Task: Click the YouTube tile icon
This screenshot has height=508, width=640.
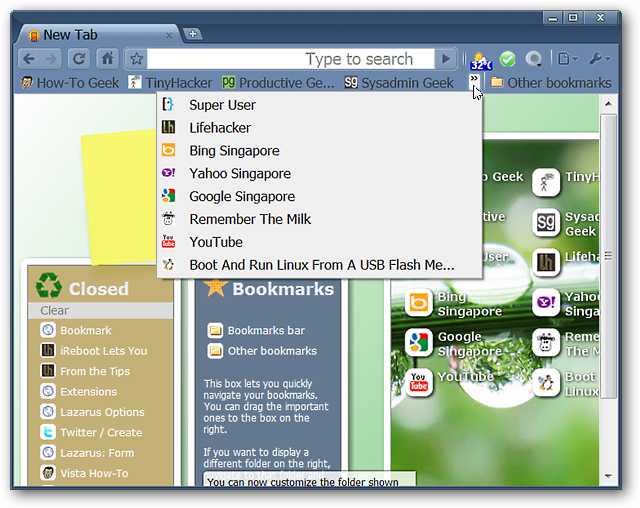Action: (419, 383)
